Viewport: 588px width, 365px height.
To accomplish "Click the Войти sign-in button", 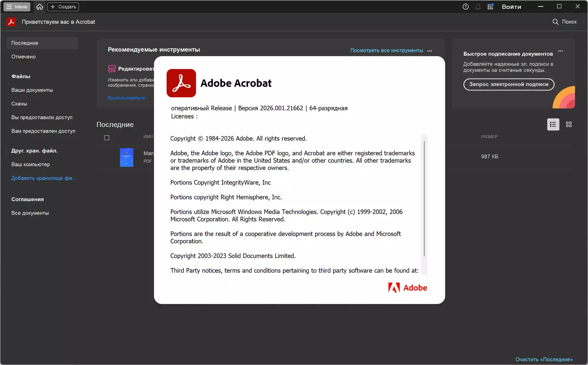I will (511, 7).
